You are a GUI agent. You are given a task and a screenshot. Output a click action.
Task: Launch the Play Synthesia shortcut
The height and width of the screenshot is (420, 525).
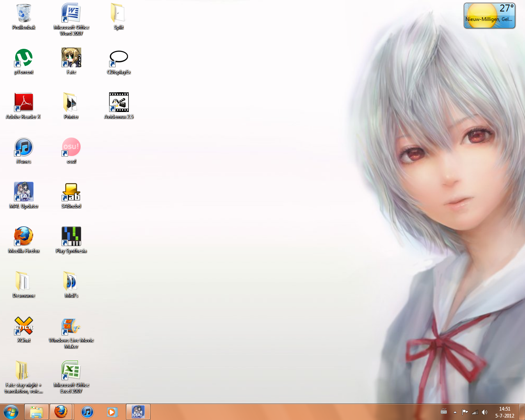[x=71, y=240]
